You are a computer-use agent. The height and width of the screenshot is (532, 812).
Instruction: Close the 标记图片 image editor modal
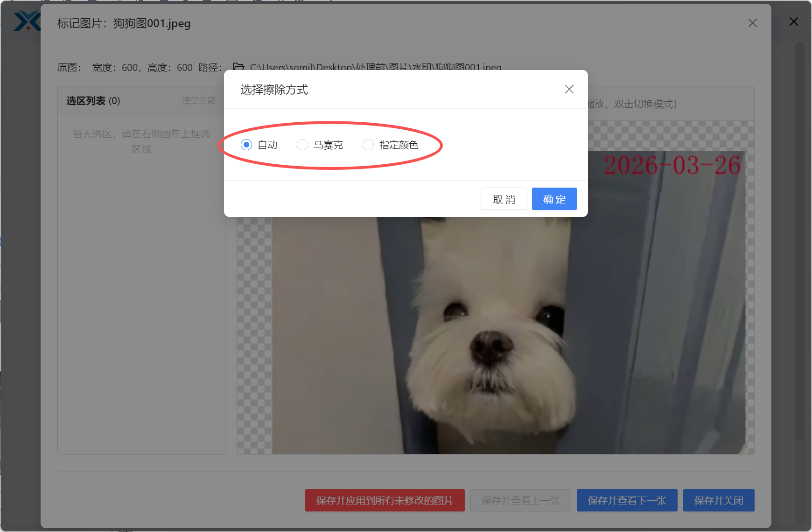[752, 23]
